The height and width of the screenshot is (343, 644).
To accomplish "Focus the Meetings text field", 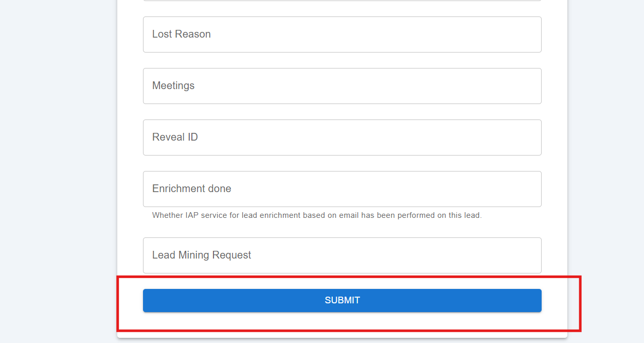I will tap(342, 86).
